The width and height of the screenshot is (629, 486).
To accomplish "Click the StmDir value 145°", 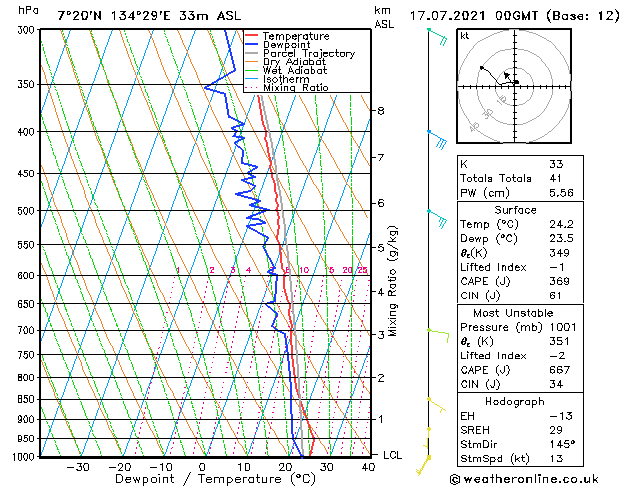I will (x=562, y=444).
